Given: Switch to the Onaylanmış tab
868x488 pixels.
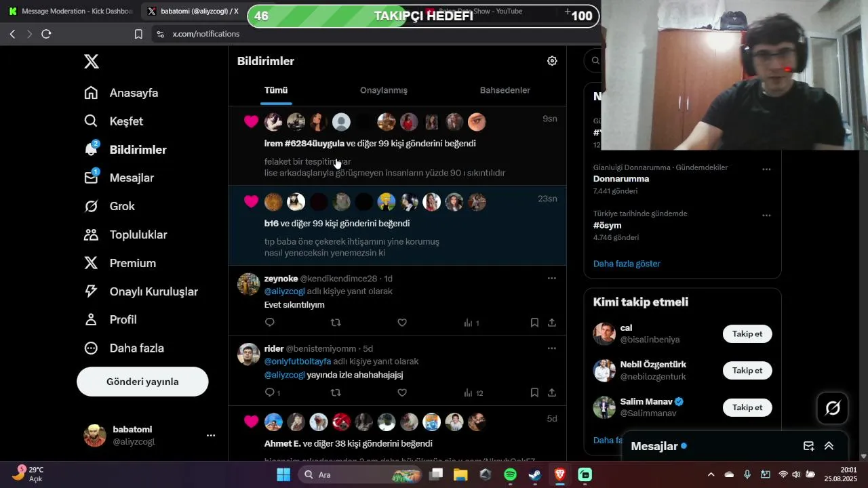Looking at the screenshot, I should point(384,90).
